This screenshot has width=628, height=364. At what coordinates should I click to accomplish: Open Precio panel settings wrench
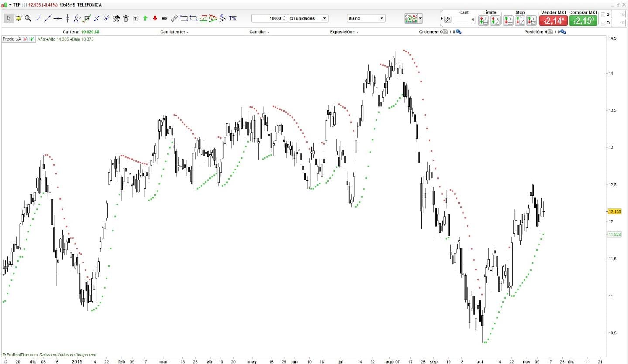[x=19, y=39]
